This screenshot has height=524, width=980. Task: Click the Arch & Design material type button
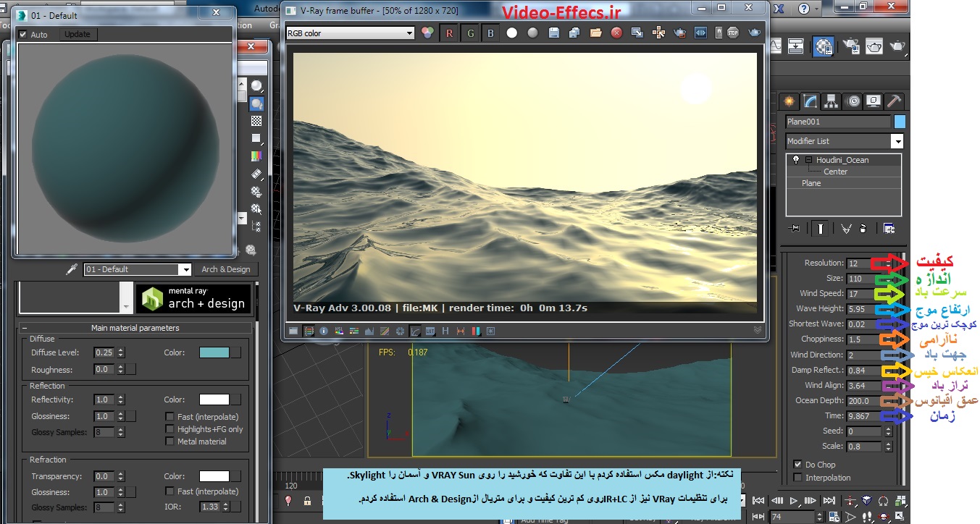[x=225, y=269]
